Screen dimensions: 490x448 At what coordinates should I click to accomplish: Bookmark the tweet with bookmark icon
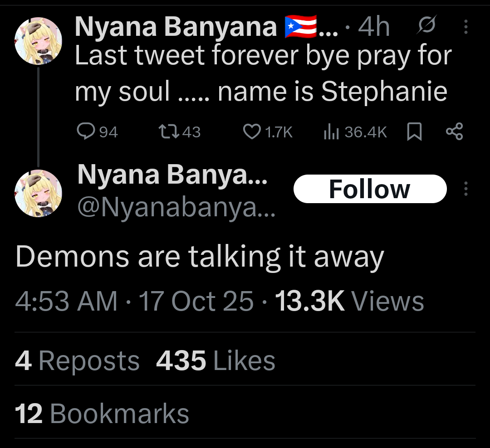[x=415, y=132]
